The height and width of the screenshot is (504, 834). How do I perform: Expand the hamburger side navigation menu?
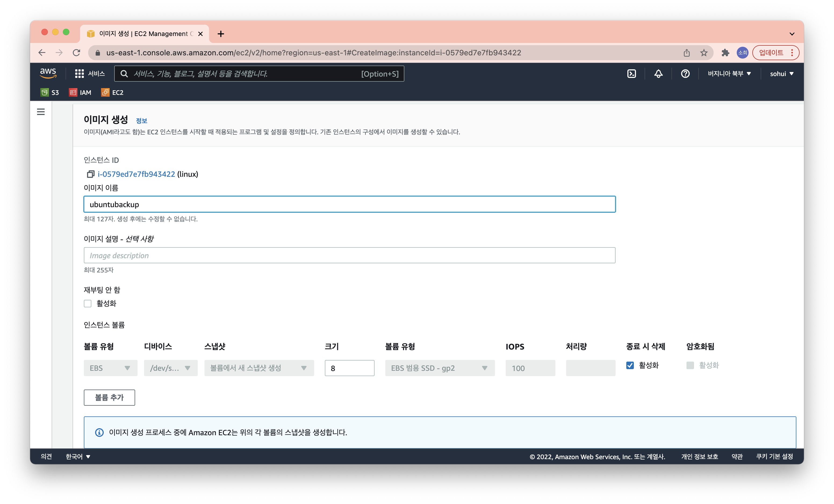[x=41, y=112]
